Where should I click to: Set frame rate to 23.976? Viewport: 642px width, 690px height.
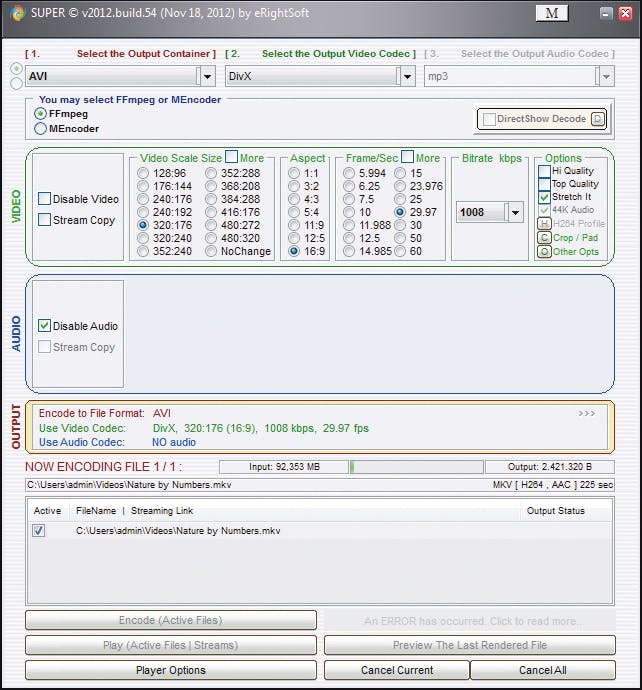[x=400, y=186]
